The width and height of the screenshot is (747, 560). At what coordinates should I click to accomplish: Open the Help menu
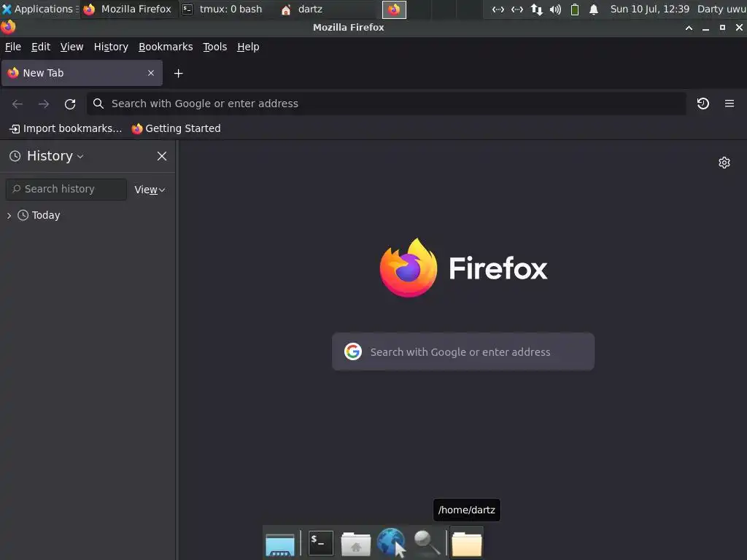click(x=248, y=47)
